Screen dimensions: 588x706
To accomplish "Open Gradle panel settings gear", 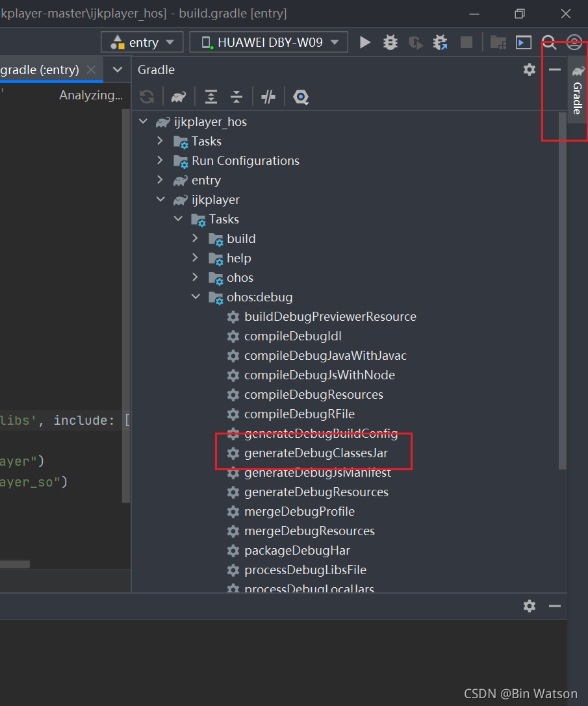I will click(530, 69).
